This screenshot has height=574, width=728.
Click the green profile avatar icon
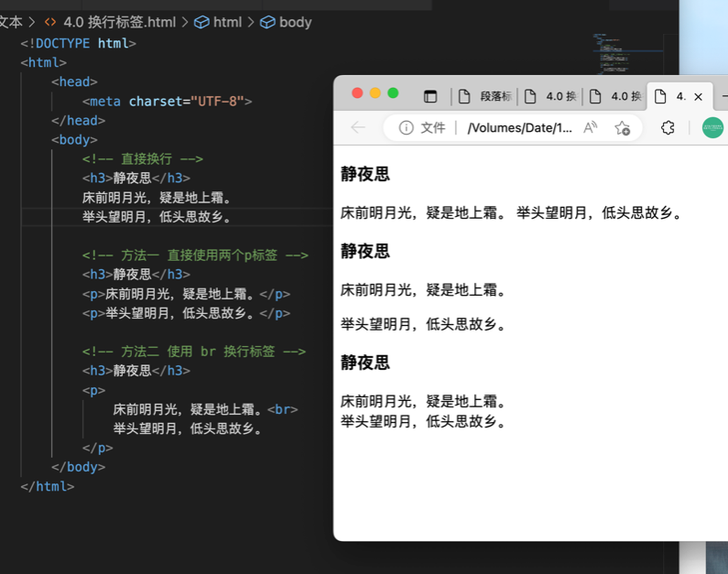point(712,128)
